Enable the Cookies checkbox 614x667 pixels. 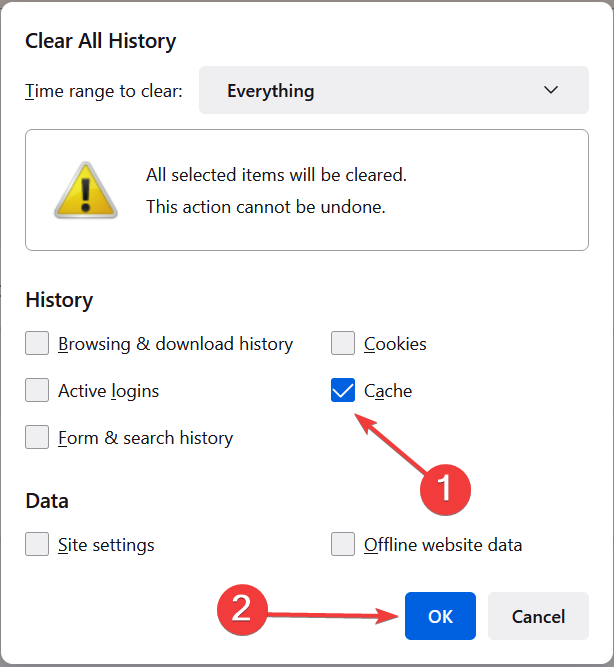(343, 343)
